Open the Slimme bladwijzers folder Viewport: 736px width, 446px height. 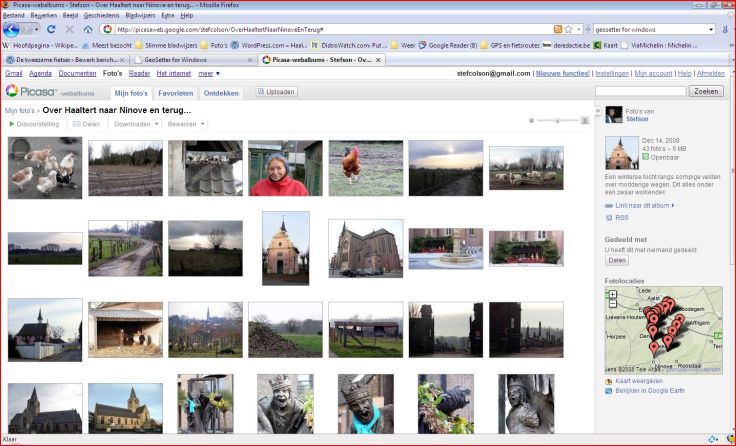[x=166, y=46]
